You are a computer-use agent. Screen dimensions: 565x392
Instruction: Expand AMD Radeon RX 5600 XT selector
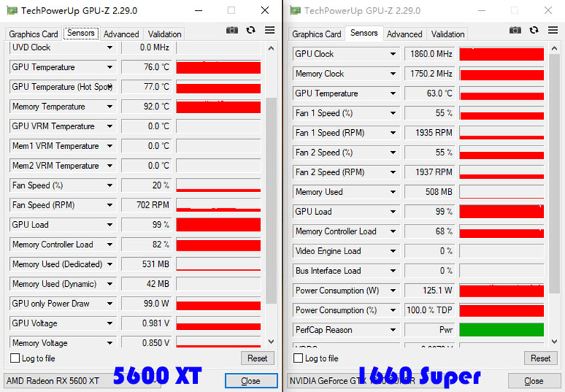(82, 381)
